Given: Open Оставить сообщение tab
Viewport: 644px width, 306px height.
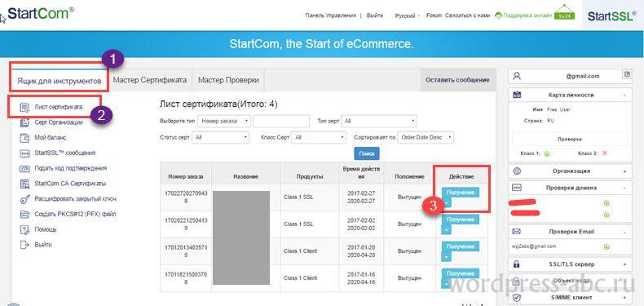Looking at the screenshot, I should coord(457,80).
